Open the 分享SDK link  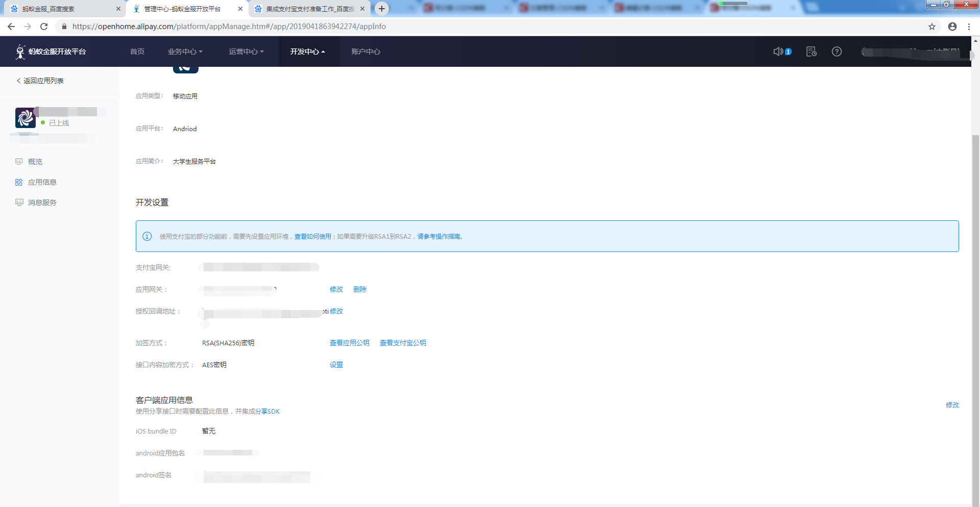pos(267,412)
